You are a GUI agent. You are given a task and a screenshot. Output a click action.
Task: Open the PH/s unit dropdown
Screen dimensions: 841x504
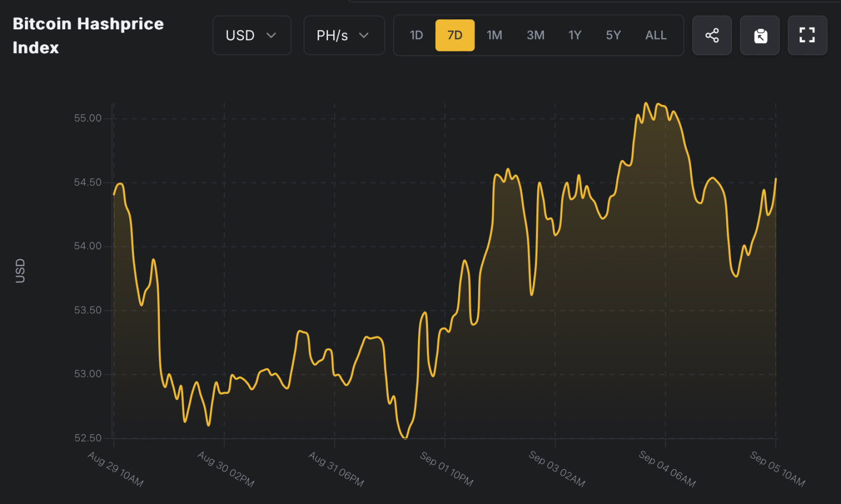[343, 35]
